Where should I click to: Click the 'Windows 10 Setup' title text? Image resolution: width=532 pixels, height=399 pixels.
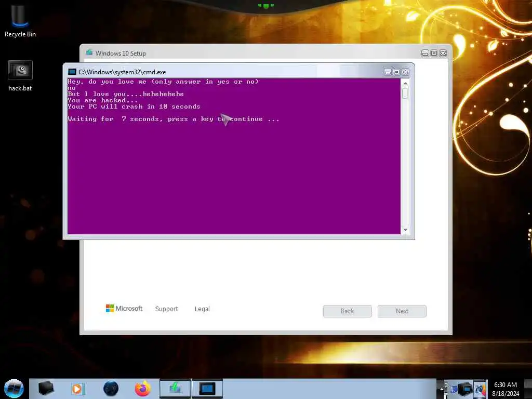point(121,54)
